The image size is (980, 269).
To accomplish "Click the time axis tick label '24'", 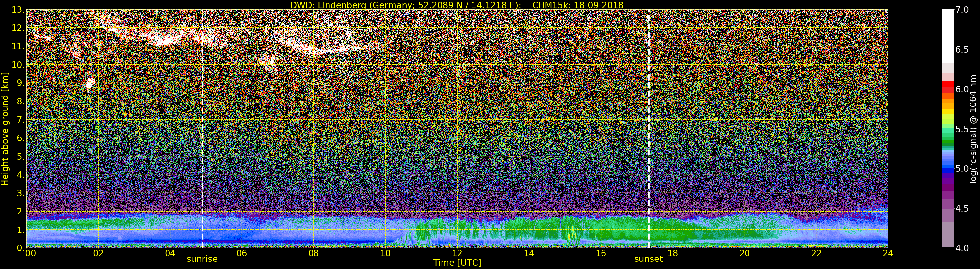I will pyautogui.click(x=888, y=253).
